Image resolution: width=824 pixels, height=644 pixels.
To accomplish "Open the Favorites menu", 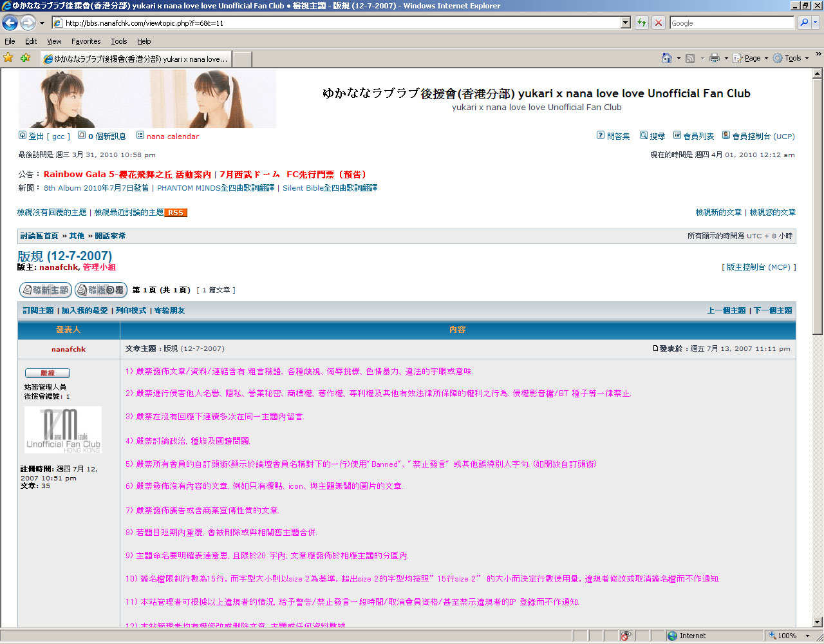I will [86, 41].
